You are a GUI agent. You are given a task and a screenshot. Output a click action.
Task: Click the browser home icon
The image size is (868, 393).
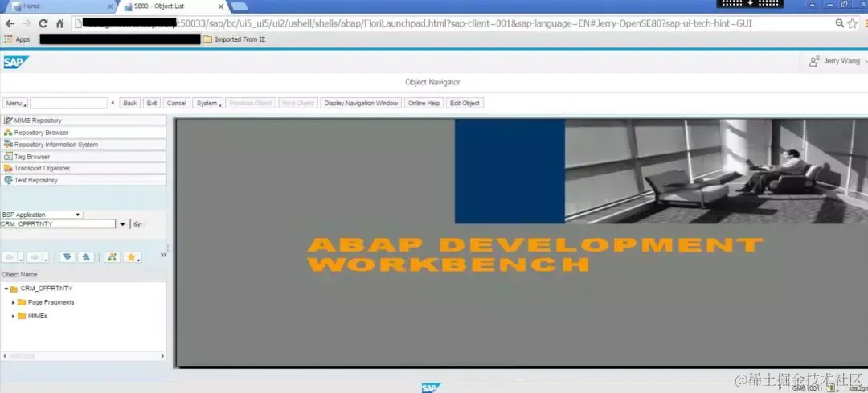click(59, 23)
